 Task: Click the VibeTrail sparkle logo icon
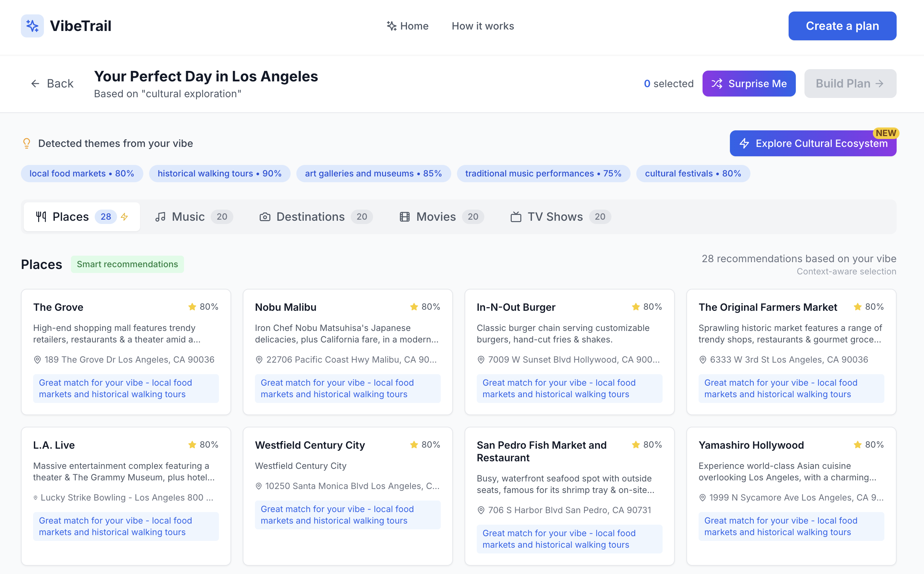32,26
